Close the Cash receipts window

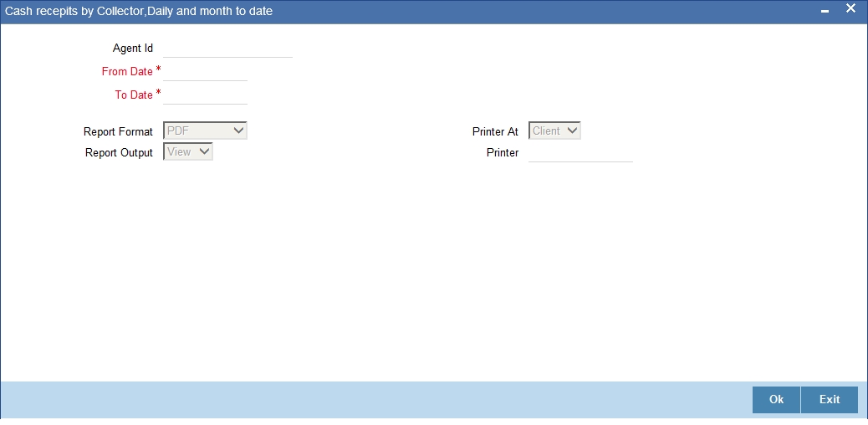(850, 8)
